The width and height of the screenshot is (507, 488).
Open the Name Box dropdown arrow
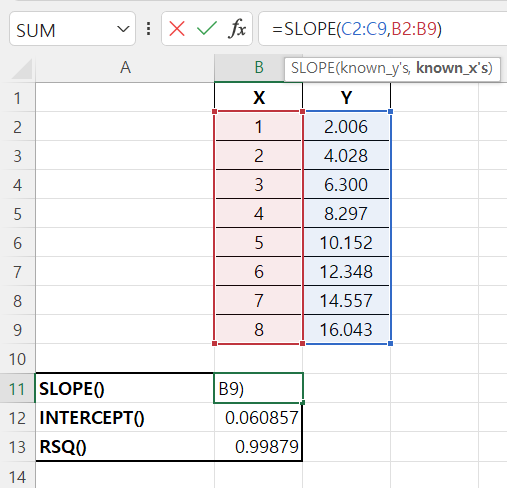point(123,29)
